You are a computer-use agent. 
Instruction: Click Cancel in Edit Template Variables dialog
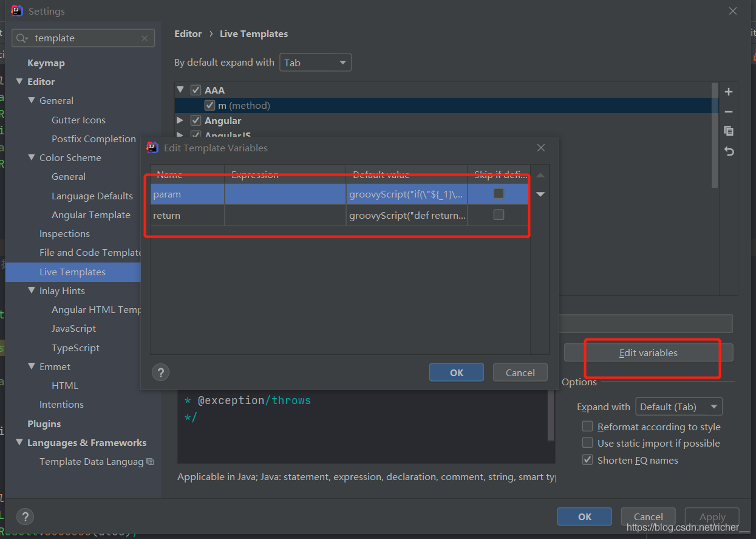[x=520, y=372]
